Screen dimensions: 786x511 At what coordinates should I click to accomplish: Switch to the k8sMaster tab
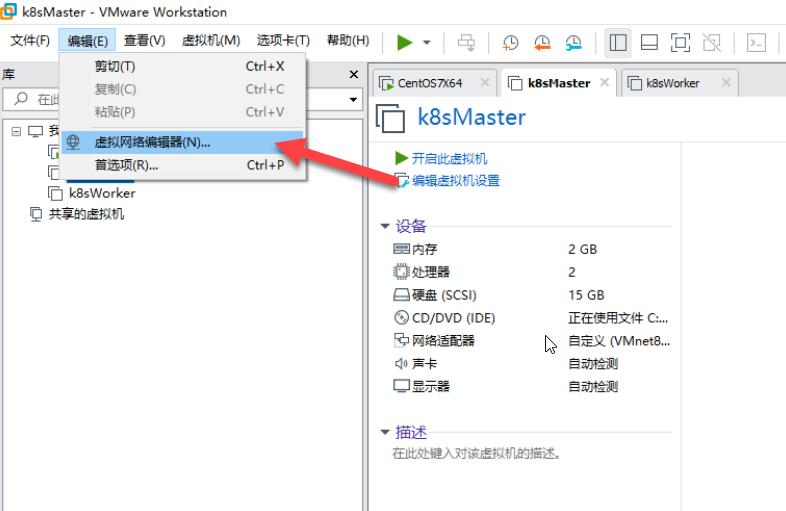pyautogui.click(x=558, y=83)
